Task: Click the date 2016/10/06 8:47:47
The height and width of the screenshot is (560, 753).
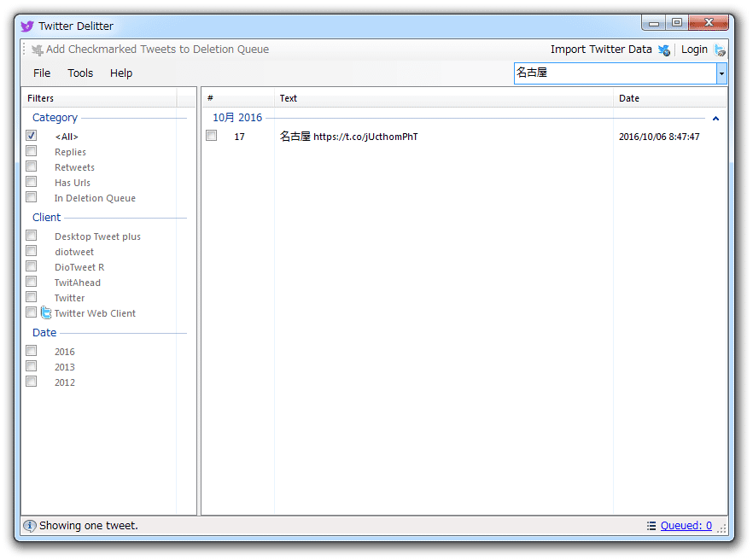Action: pyautogui.click(x=659, y=137)
